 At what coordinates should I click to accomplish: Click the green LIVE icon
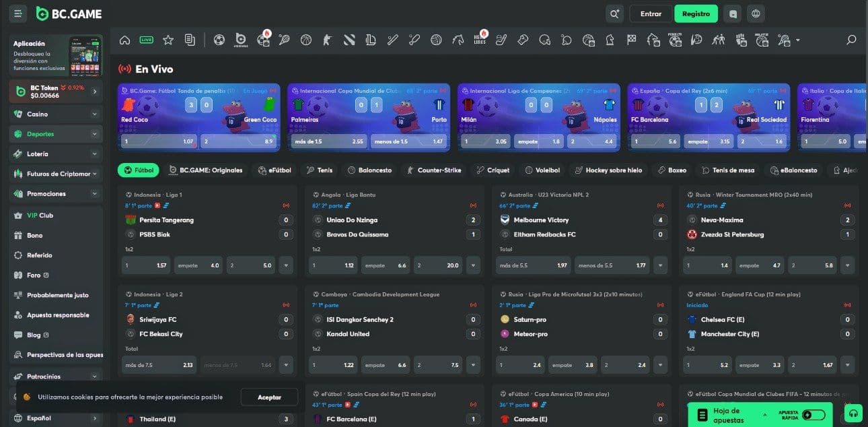coord(146,40)
